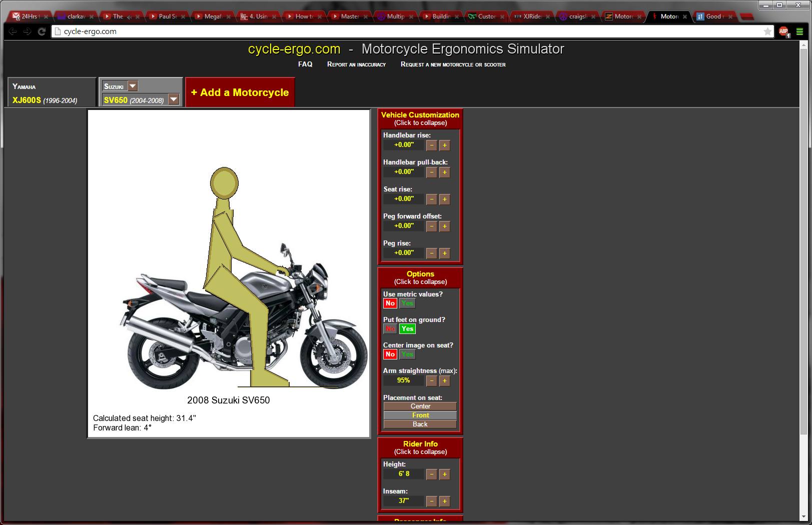The image size is (812, 525).
Task: Open Request a new motorcycle or scooter
Action: [x=453, y=64]
